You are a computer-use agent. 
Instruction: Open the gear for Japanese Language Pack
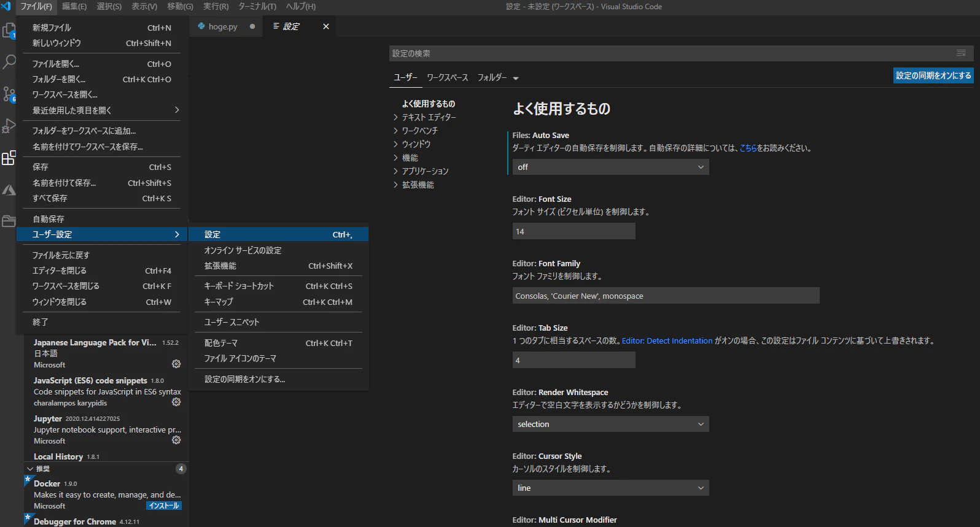[176, 364]
